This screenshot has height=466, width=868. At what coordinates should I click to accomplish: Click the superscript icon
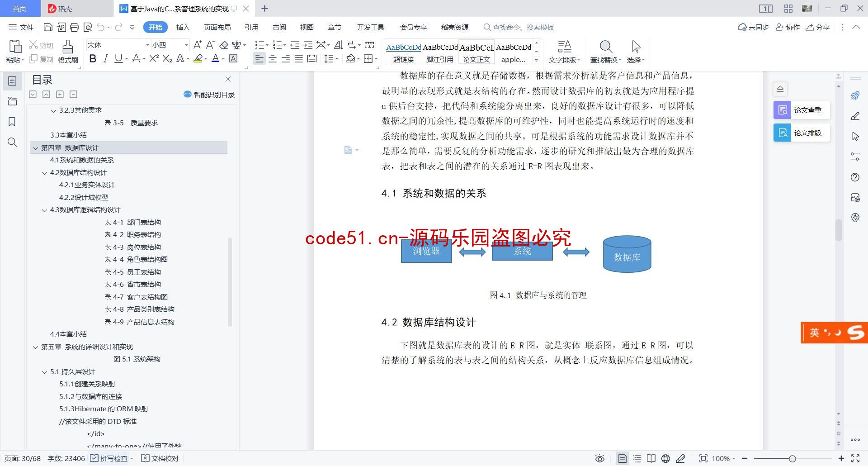(x=154, y=58)
